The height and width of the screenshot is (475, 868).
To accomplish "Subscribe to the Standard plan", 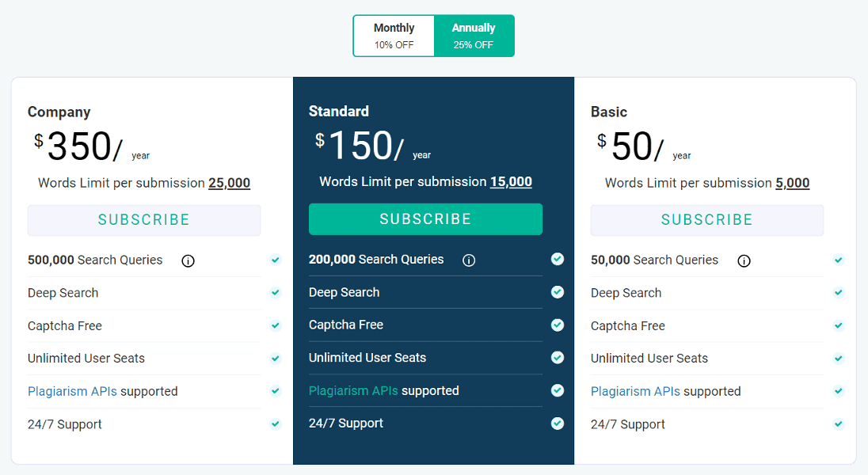I will [x=425, y=219].
